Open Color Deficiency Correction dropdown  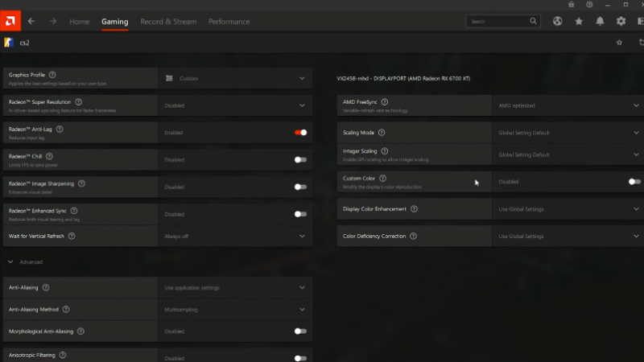pos(568,236)
